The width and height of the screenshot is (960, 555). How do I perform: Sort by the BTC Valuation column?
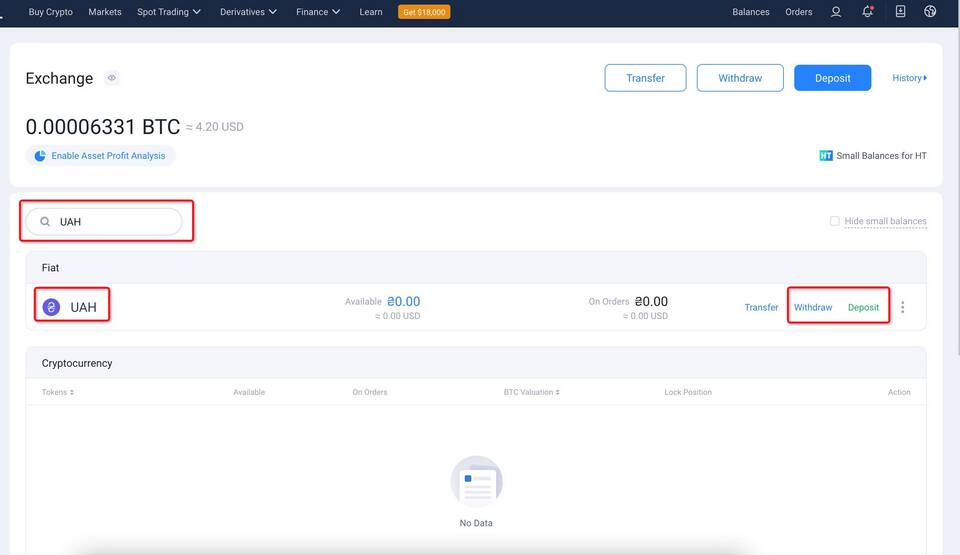[531, 392]
